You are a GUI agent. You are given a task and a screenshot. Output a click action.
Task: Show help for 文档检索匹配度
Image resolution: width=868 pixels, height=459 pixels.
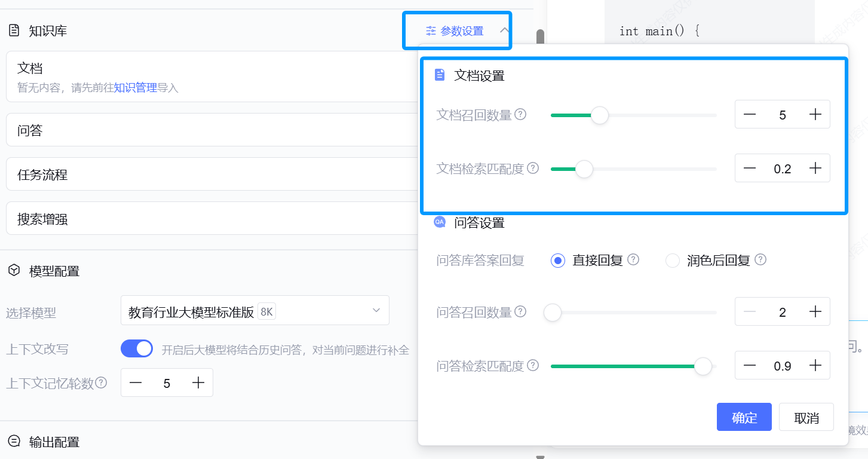click(x=533, y=168)
